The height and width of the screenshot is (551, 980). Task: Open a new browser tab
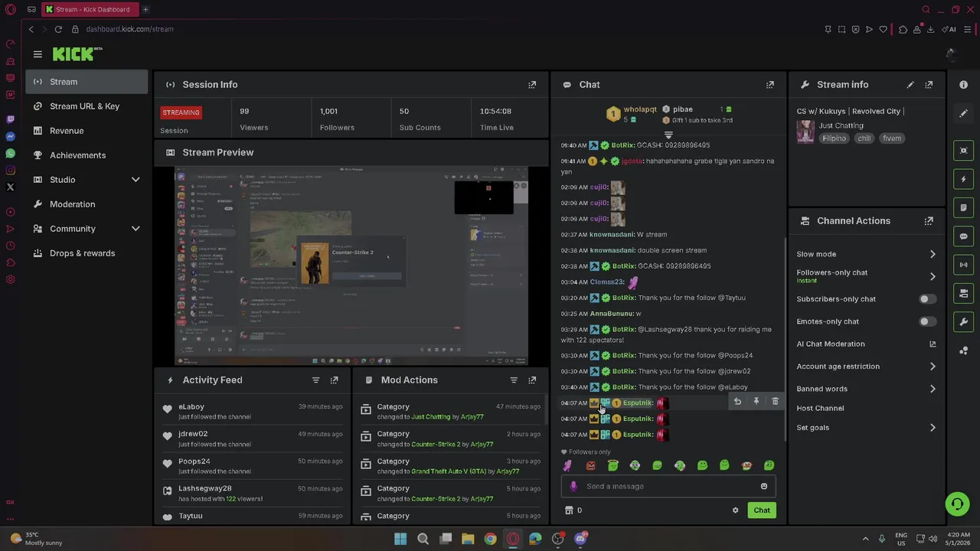[145, 10]
